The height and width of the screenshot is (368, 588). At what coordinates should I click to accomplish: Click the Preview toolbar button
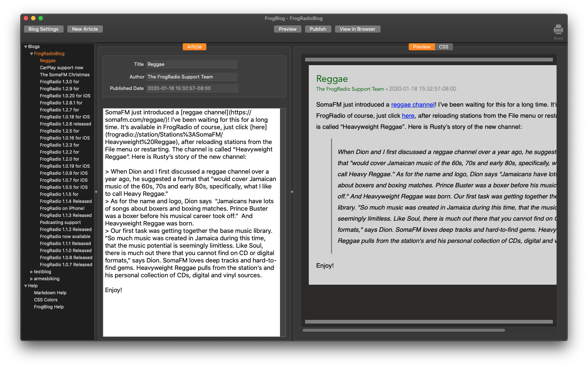288,29
